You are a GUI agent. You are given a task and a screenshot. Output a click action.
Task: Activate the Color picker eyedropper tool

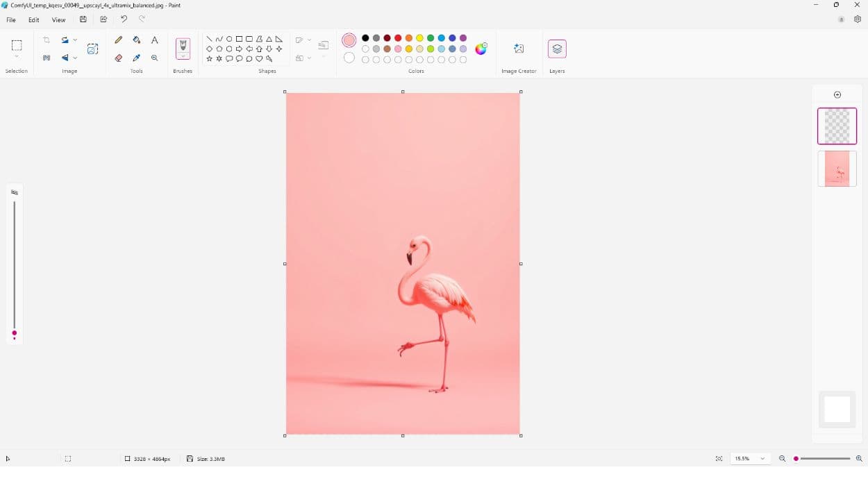(137, 58)
